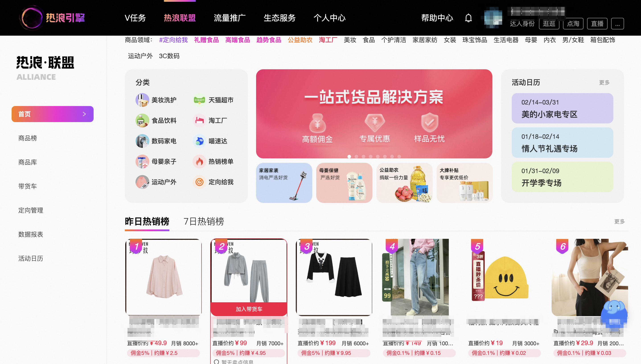Open the 公益助农 promo tile

click(404, 183)
